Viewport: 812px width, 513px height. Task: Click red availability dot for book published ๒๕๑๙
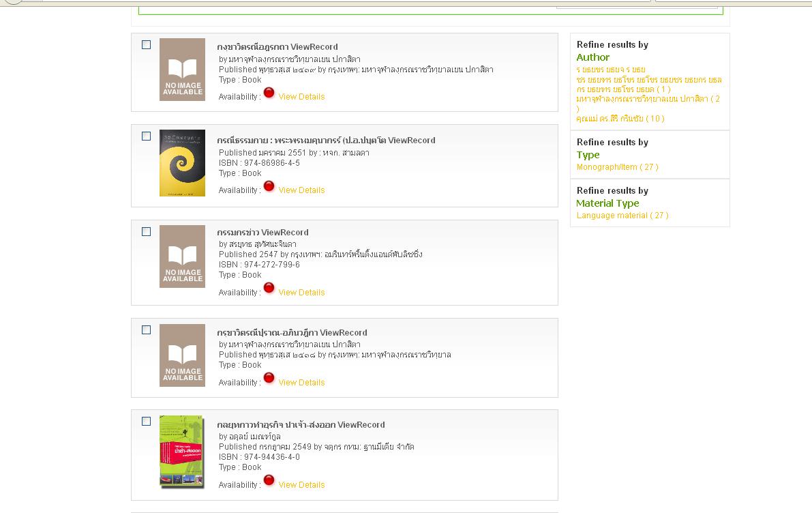click(x=269, y=93)
